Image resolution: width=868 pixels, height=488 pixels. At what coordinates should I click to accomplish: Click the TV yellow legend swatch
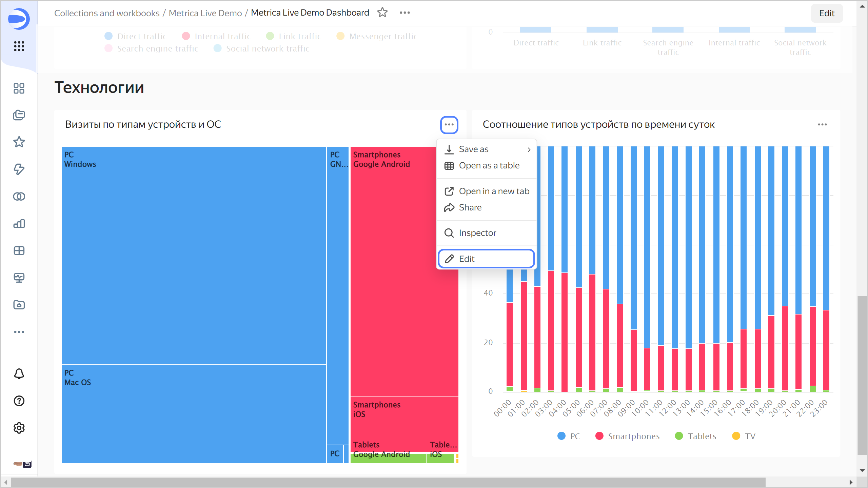[736, 436]
